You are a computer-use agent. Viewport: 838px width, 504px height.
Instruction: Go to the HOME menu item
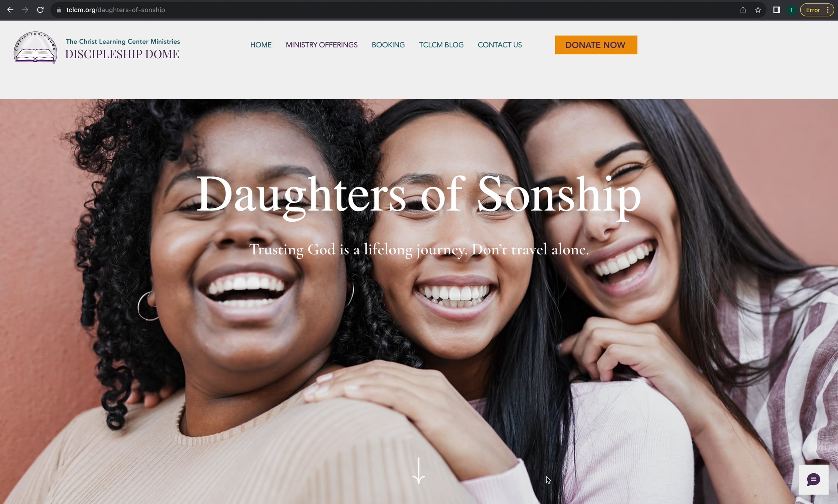click(x=261, y=45)
